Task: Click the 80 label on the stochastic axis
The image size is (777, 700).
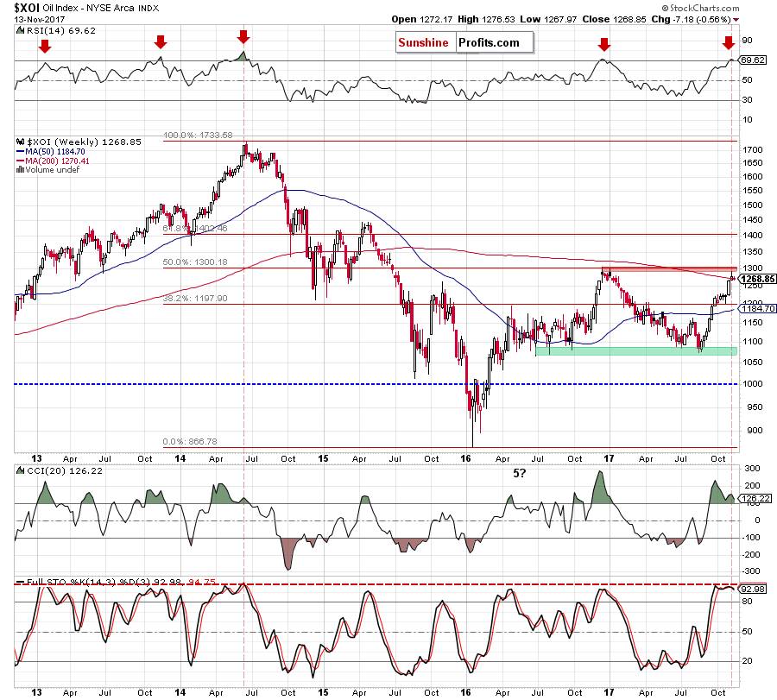Action: point(747,602)
